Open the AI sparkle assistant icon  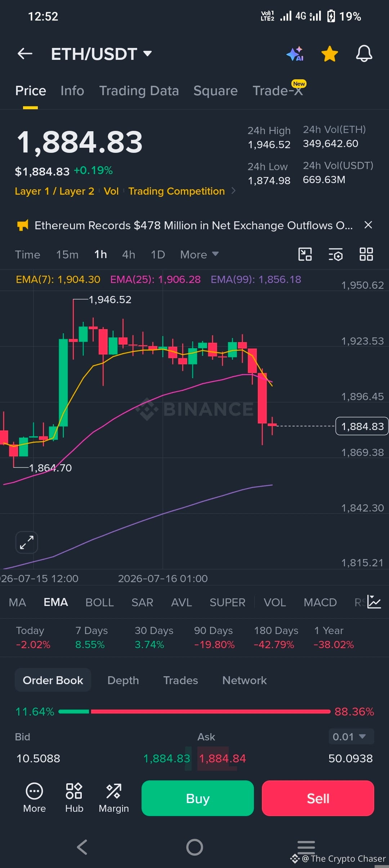[x=295, y=54]
